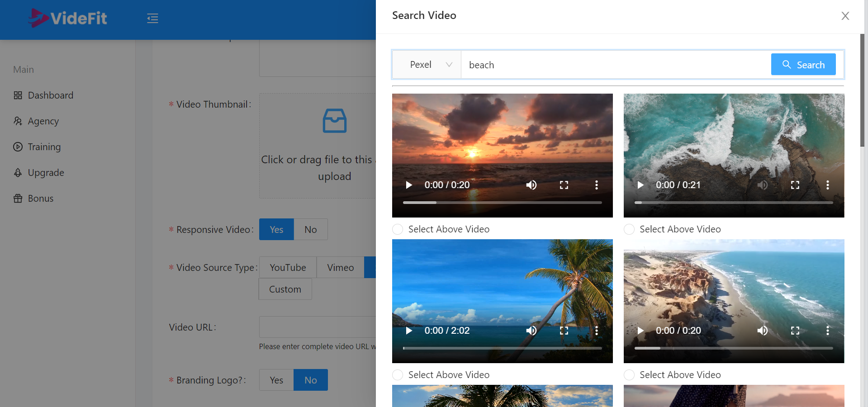Mute the coastal cliffs video
This screenshot has height=407, width=868.
coord(763,331)
